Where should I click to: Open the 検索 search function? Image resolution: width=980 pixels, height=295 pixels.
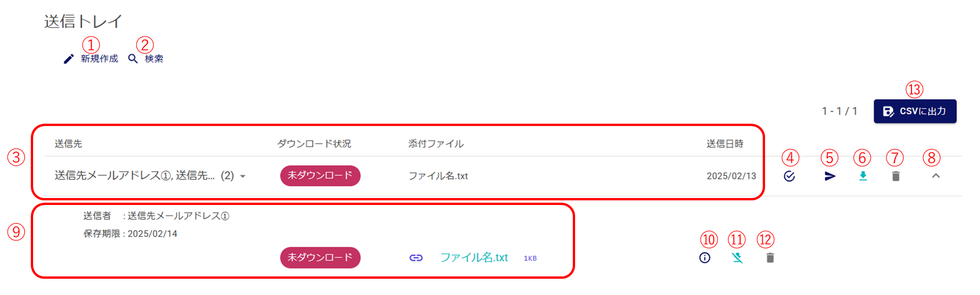coord(146,59)
